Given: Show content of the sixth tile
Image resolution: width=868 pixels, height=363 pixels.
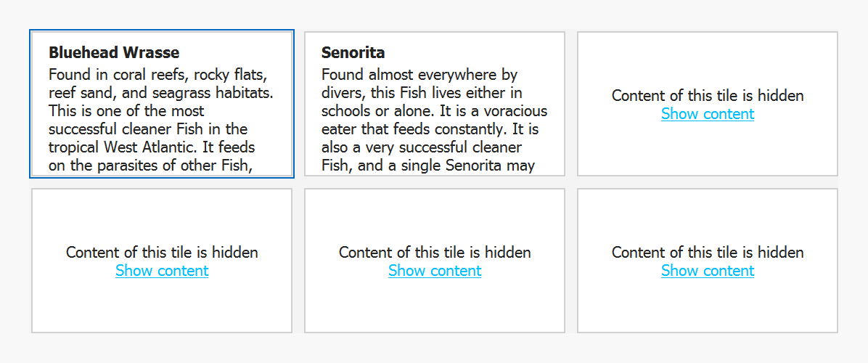Looking at the screenshot, I should click(x=708, y=271).
